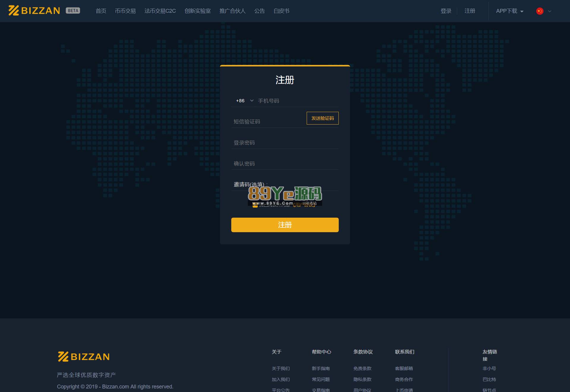Viewport: 570px width, 392px height.
Task: Open 常见问题 footer link
Action: pyautogui.click(x=321, y=379)
